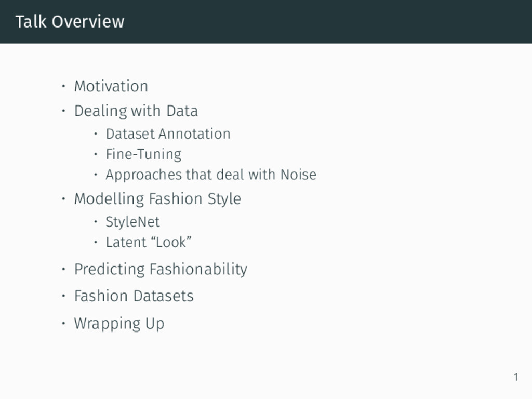Click the bullet dot beside Motivation
Viewport: 532px width, 399px height.
[63, 86]
